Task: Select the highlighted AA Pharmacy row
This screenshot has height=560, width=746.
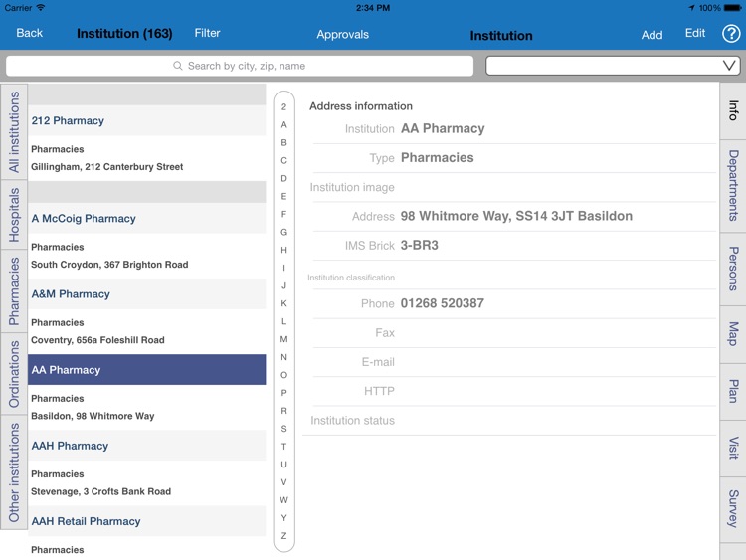Action: point(146,370)
